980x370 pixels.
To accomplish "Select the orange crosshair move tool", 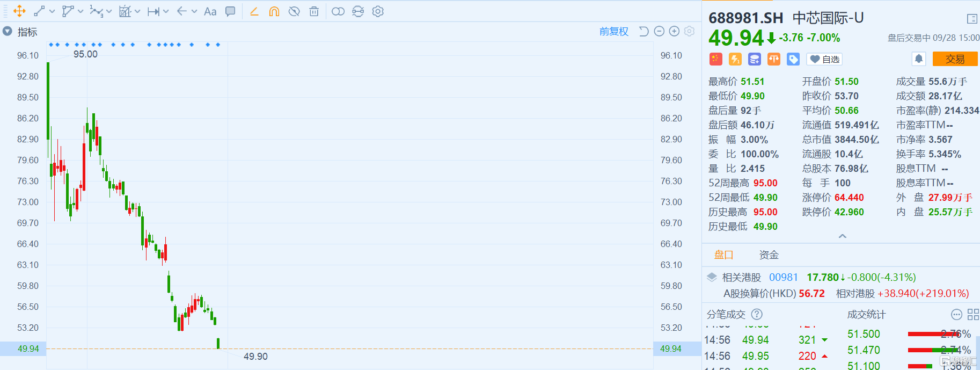I will click(x=19, y=11).
